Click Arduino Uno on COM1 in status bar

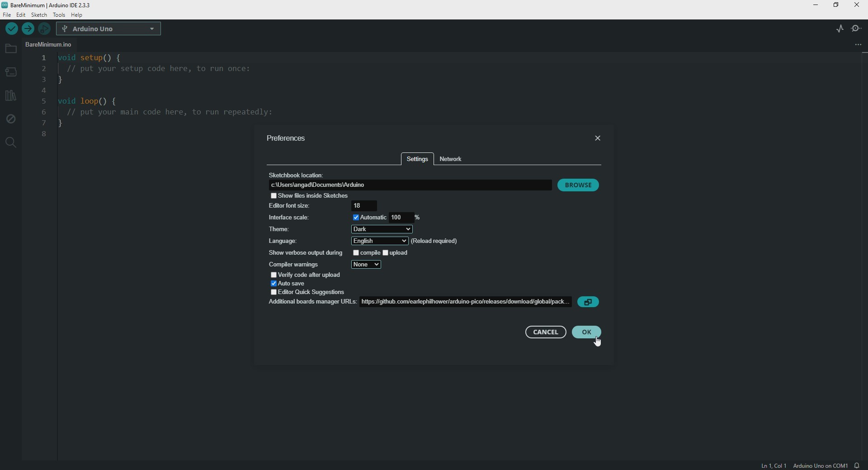point(820,466)
